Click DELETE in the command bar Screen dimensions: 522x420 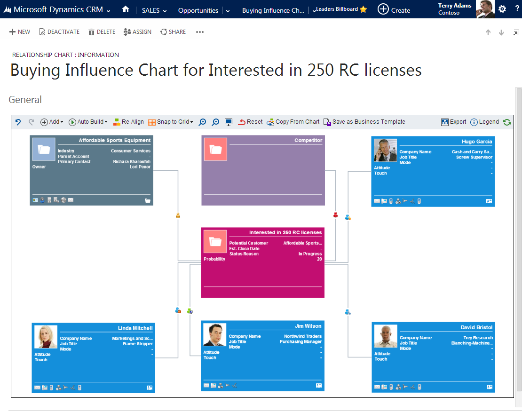point(102,32)
